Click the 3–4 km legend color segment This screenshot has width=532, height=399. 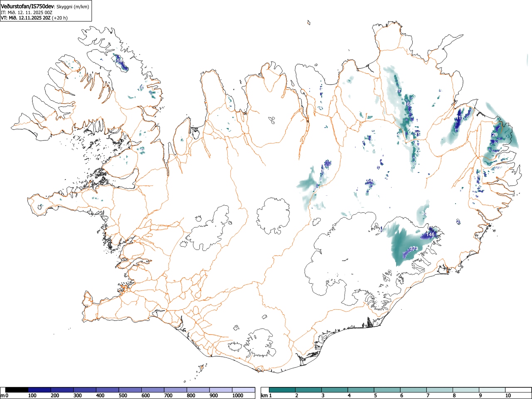[335, 390]
